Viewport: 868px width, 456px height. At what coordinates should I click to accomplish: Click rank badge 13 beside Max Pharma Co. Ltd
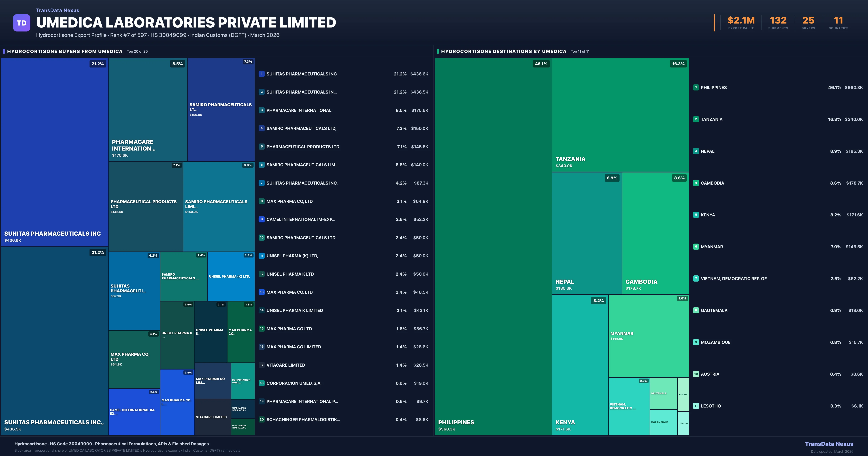coord(261,292)
